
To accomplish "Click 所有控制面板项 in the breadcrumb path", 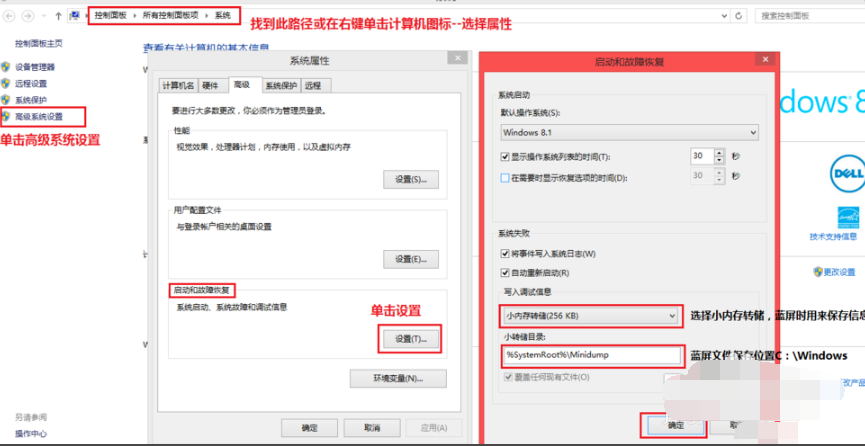I will [170, 16].
